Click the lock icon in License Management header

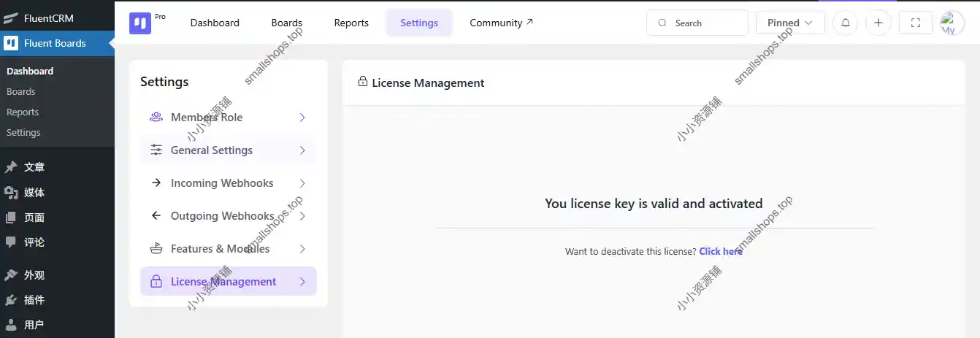pos(363,82)
